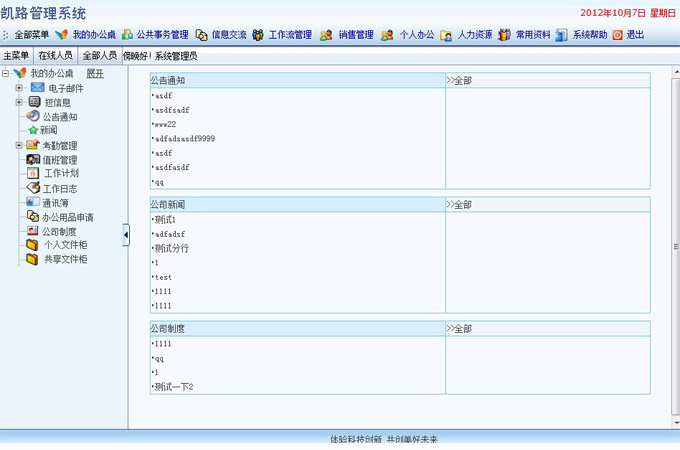
Task: Open 办公用品申请 item
Action: [67, 217]
